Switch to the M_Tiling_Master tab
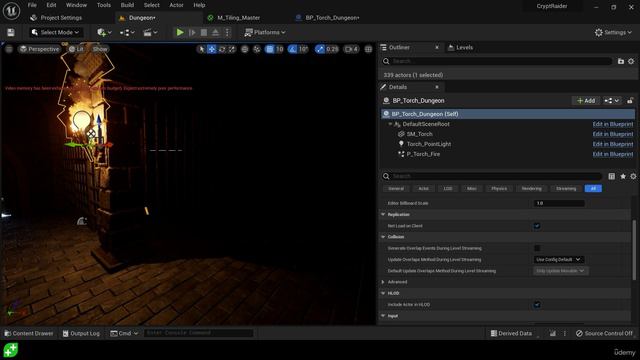This screenshot has height=360, width=640. coord(239,18)
